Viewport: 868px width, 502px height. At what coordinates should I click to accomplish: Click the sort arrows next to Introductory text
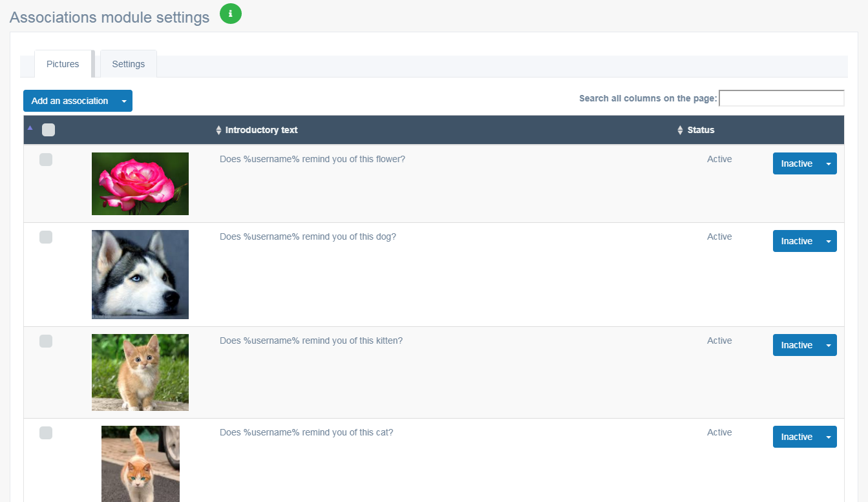(x=218, y=131)
